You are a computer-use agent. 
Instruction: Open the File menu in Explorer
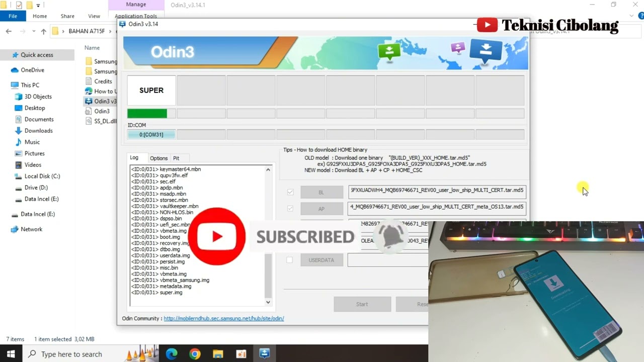click(x=13, y=16)
